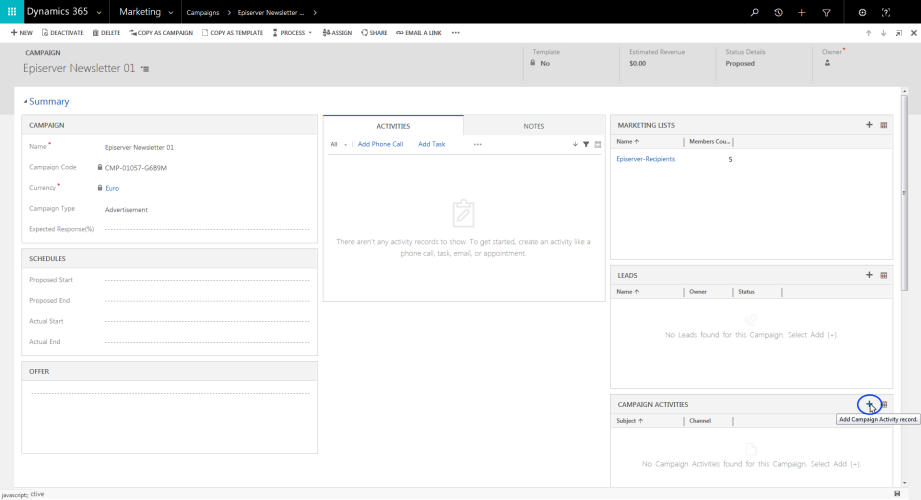
Task: Click the Add Campaign Activity plus icon
Action: point(869,404)
